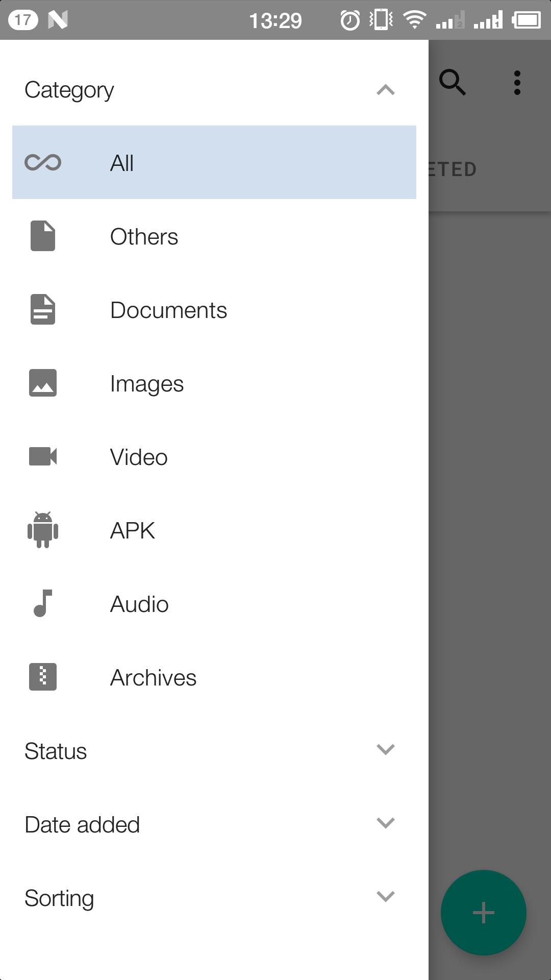
Task: Select the All category label
Action: (122, 163)
